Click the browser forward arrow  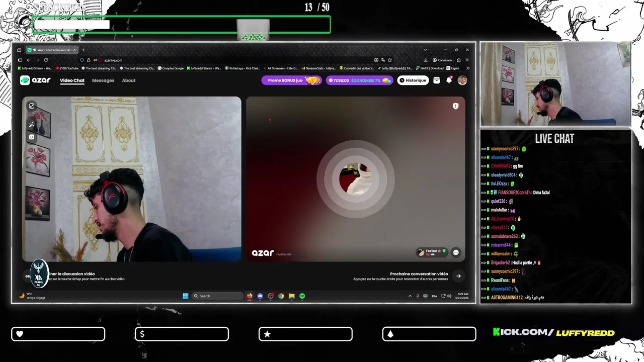pyautogui.click(x=37, y=60)
